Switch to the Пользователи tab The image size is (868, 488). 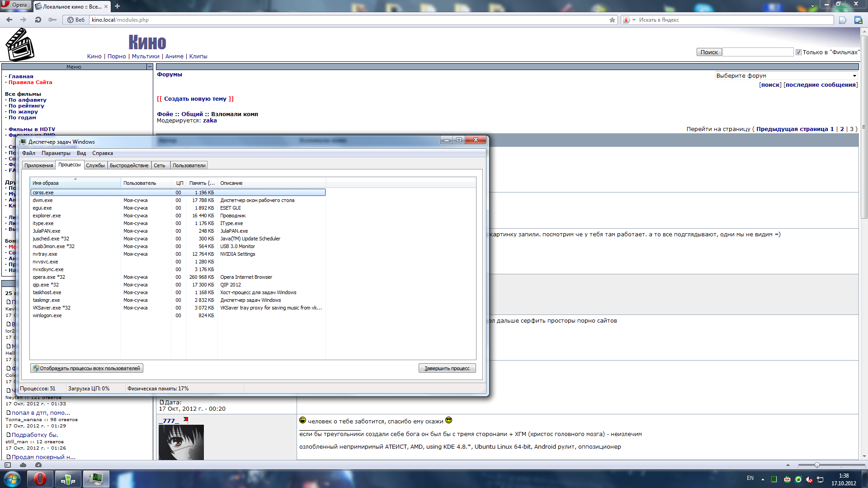click(x=189, y=165)
